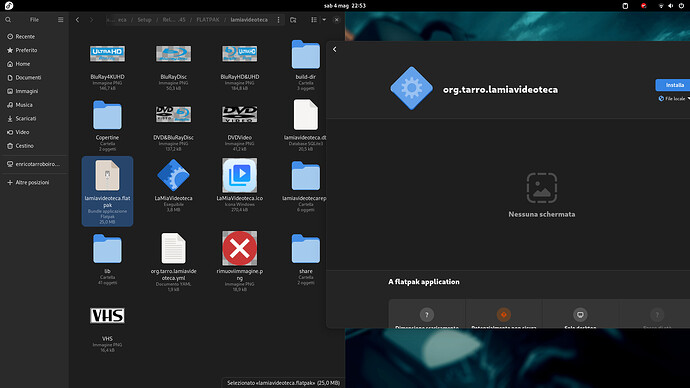Open the Potenzialmente non sicura tile
This screenshot has height=388, width=690.
coord(503,314)
